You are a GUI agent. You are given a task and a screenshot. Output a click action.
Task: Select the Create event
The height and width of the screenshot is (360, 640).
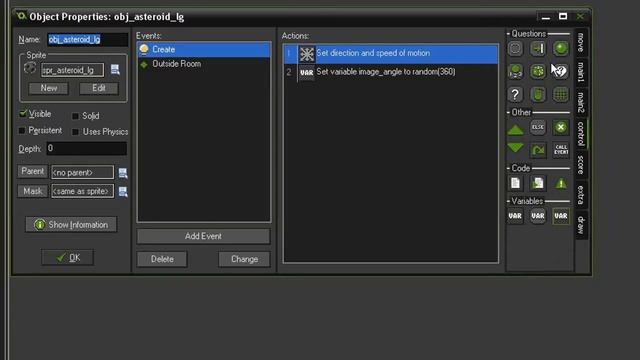point(204,49)
